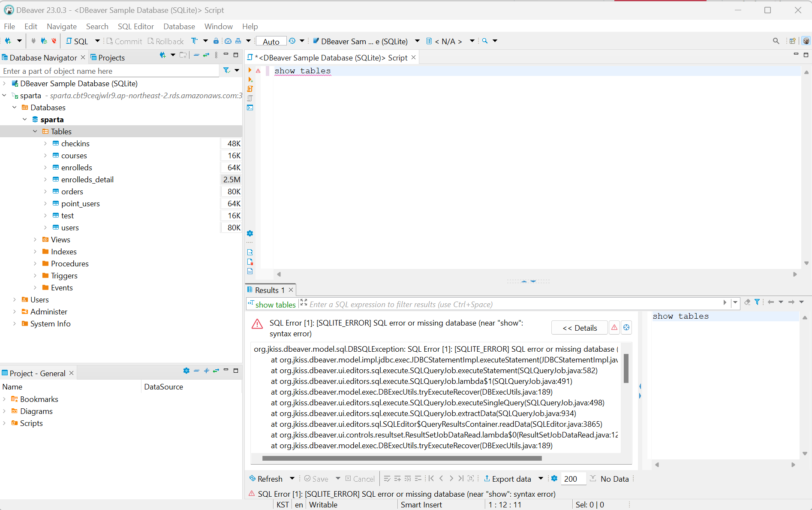Clear result filter eraser icon
Viewport: 812px width, 510px height.
coord(747,302)
